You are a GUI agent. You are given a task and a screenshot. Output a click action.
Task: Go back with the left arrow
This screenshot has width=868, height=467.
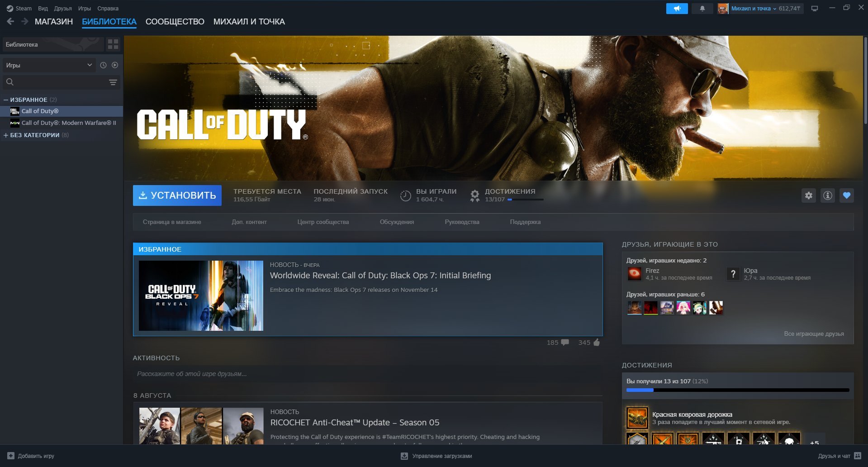point(10,21)
